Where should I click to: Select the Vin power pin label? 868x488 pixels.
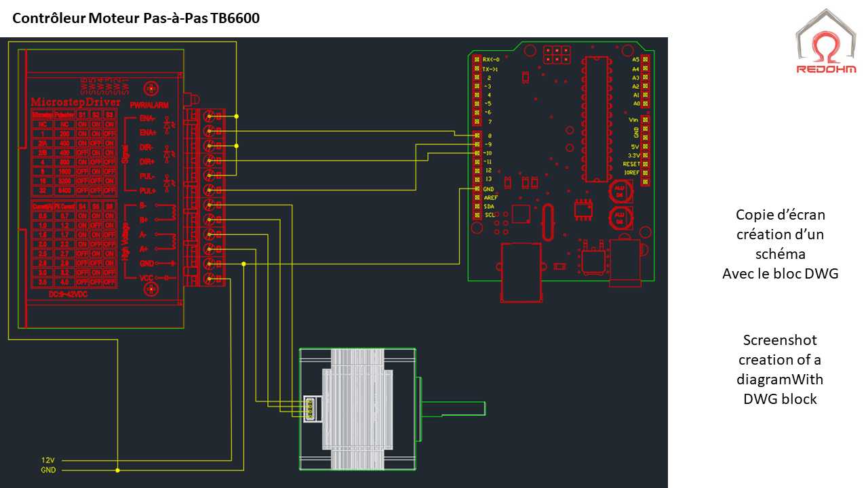point(635,120)
